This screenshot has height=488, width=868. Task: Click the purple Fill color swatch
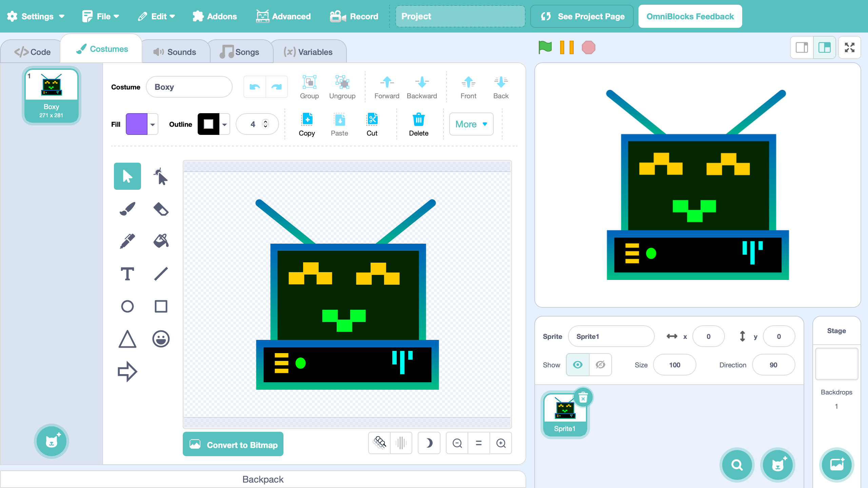(x=137, y=124)
